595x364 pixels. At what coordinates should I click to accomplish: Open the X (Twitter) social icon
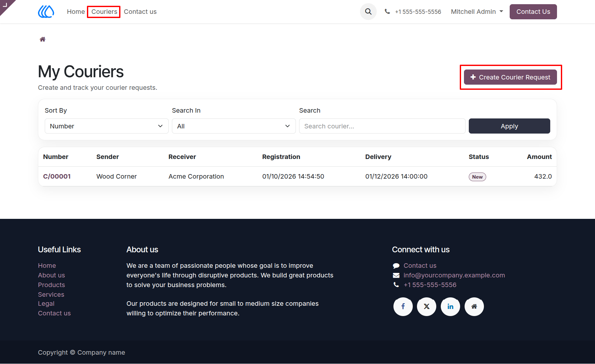click(427, 306)
